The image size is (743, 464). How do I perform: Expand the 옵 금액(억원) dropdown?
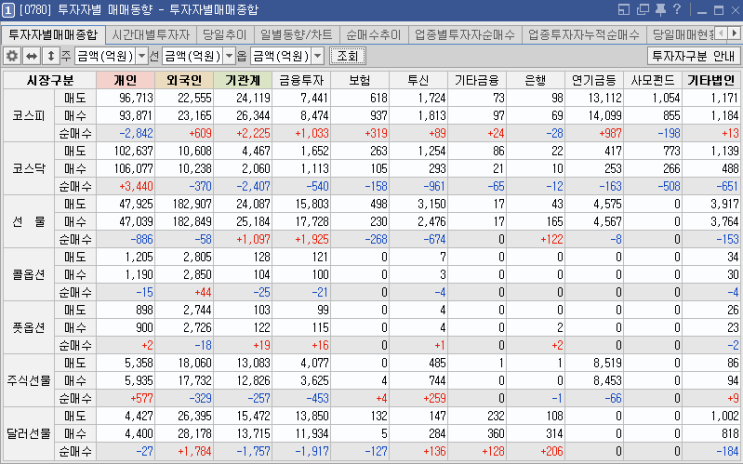pos(318,56)
